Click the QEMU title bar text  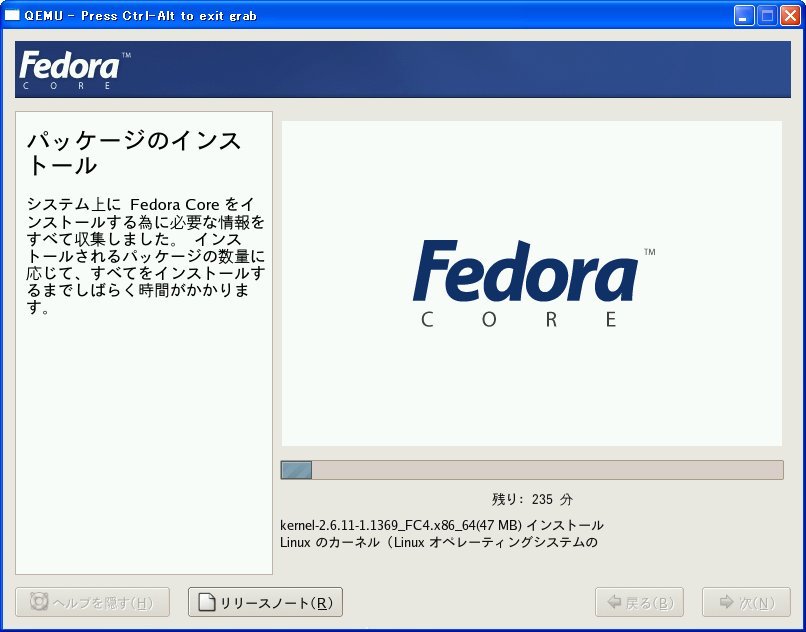coord(140,15)
